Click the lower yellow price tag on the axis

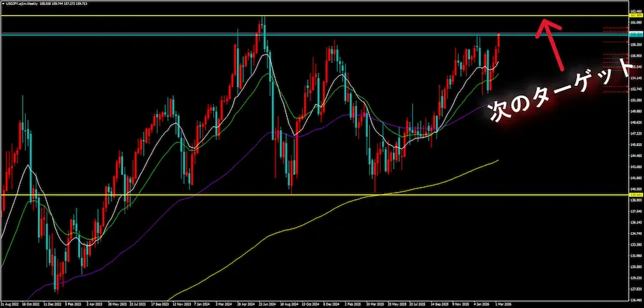(634, 194)
